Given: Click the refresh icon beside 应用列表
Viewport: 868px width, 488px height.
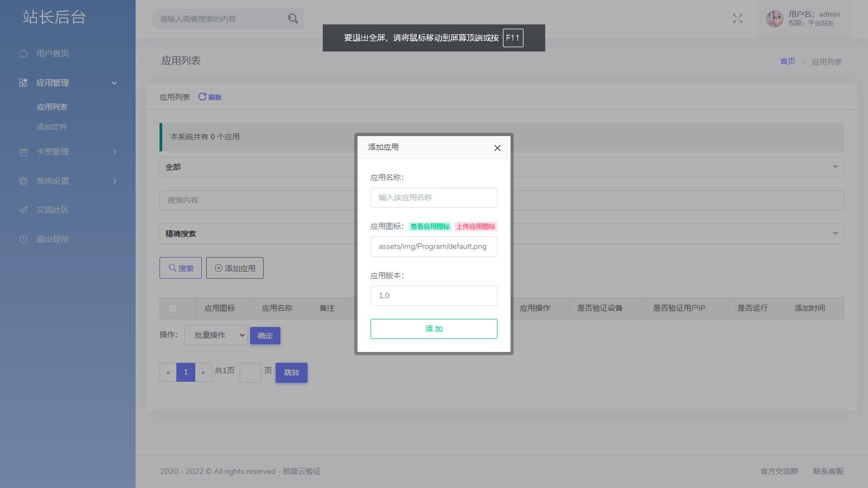Looking at the screenshot, I should 202,97.
